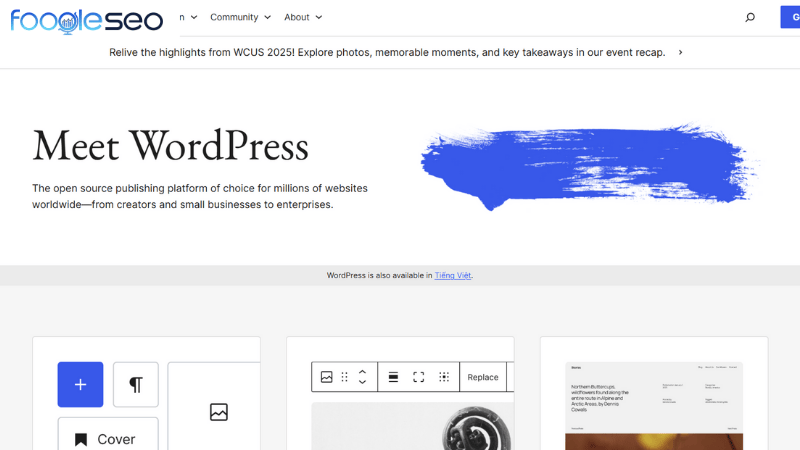
Task: Click the dotted grid position icon
Action: [444, 377]
